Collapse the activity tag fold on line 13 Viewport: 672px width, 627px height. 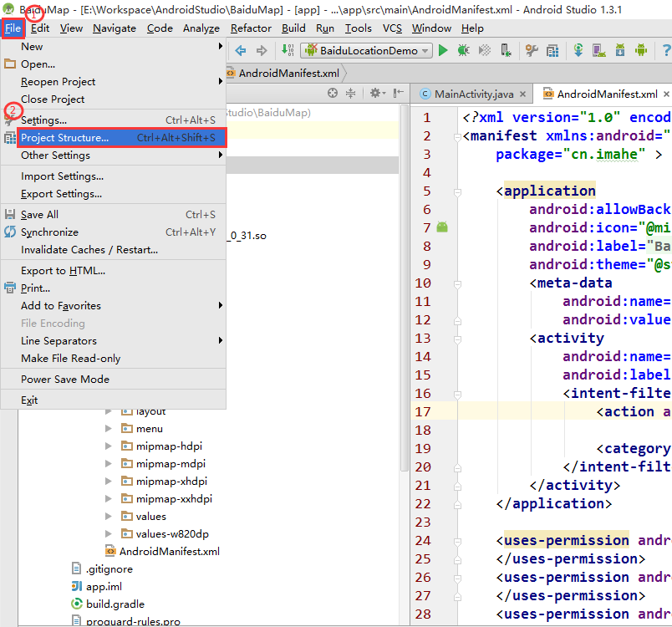coord(457,339)
